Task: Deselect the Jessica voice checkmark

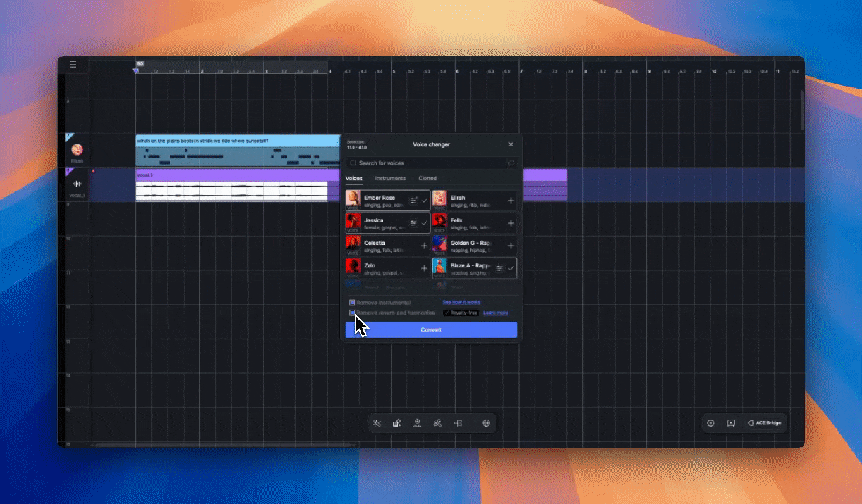Action: [424, 223]
